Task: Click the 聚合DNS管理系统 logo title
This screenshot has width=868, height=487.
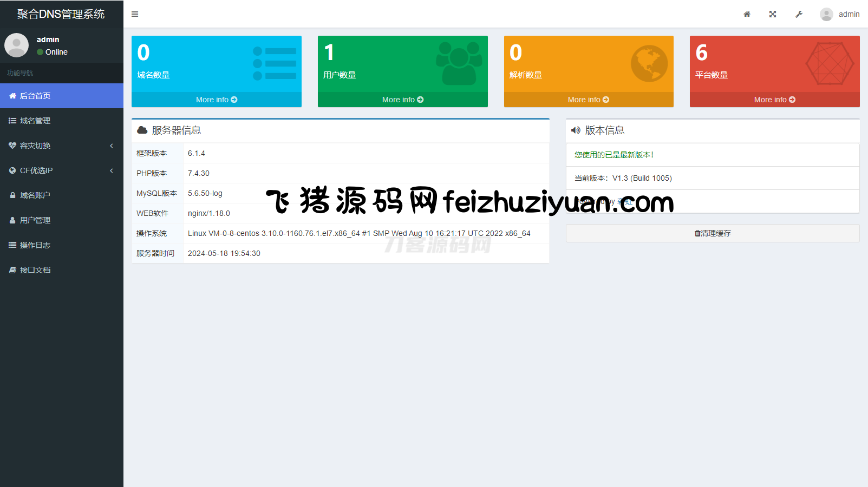Action: point(61,14)
